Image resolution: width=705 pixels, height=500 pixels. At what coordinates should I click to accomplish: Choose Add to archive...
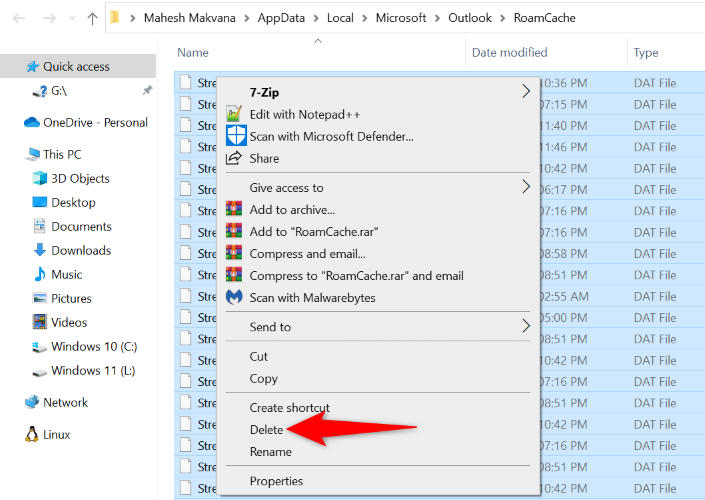pos(378,210)
